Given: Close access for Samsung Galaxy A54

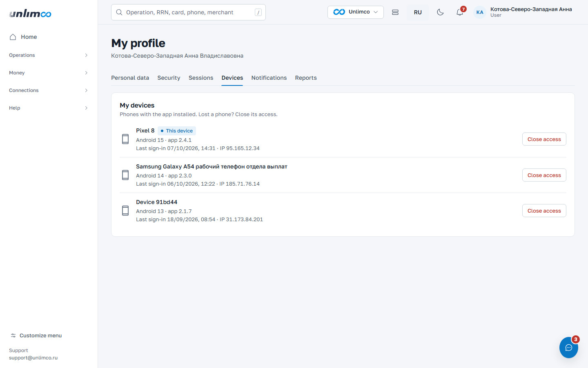Looking at the screenshot, I should 544,175.
